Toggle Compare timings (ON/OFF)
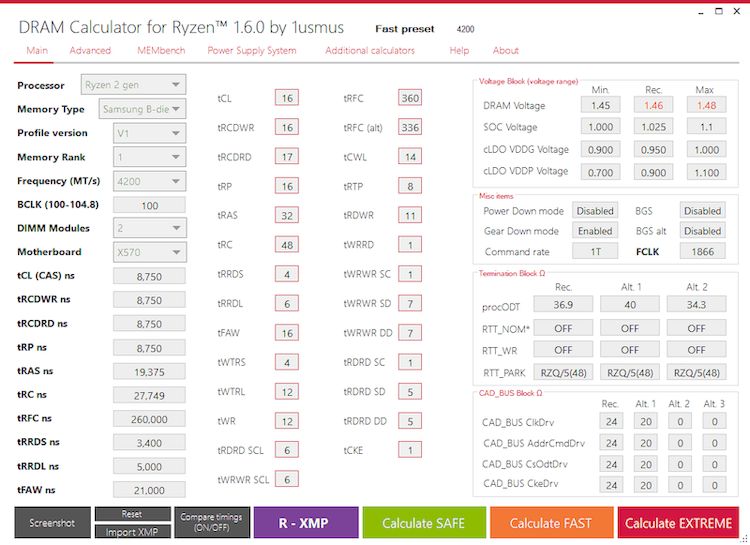The image size is (750, 545). (x=211, y=523)
